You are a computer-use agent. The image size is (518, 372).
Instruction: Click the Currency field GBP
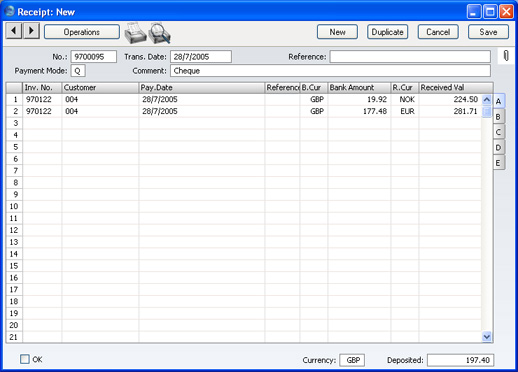pos(352,360)
